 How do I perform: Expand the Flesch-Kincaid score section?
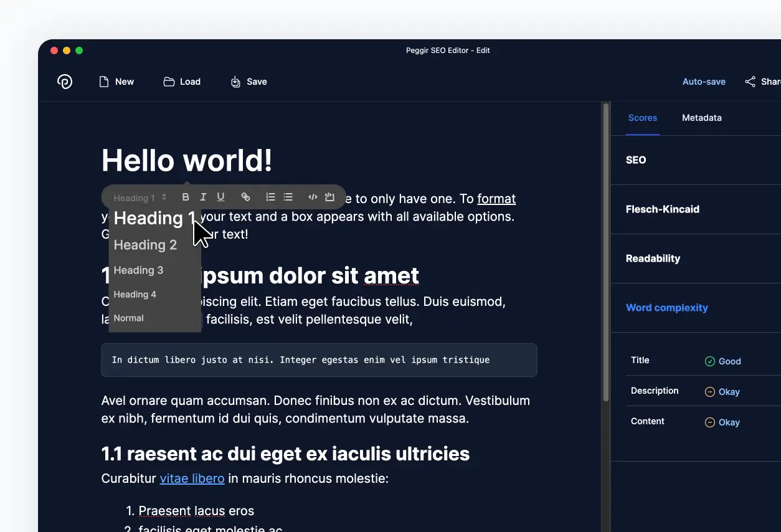(x=662, y=209)
